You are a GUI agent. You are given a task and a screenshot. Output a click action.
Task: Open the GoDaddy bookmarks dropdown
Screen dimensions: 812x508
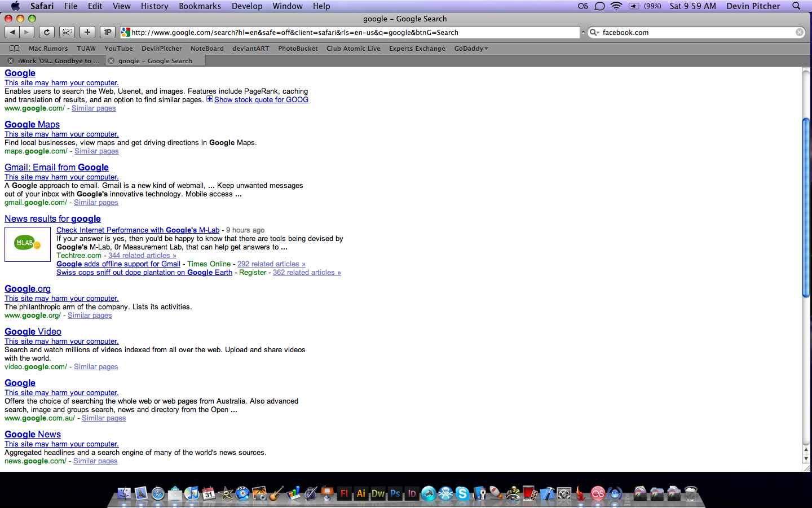coord(471,49)
